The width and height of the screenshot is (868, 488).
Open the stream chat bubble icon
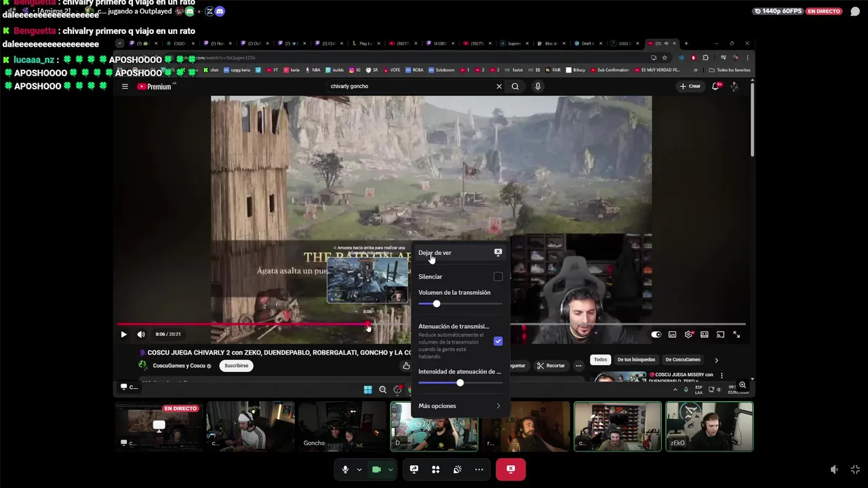[x=855, y=12]
